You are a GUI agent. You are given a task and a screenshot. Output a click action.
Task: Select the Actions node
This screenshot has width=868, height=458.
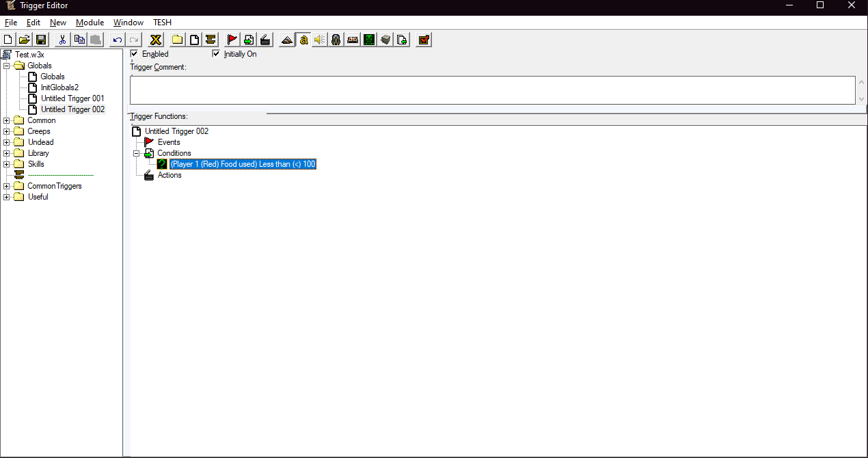click(169, 175)
